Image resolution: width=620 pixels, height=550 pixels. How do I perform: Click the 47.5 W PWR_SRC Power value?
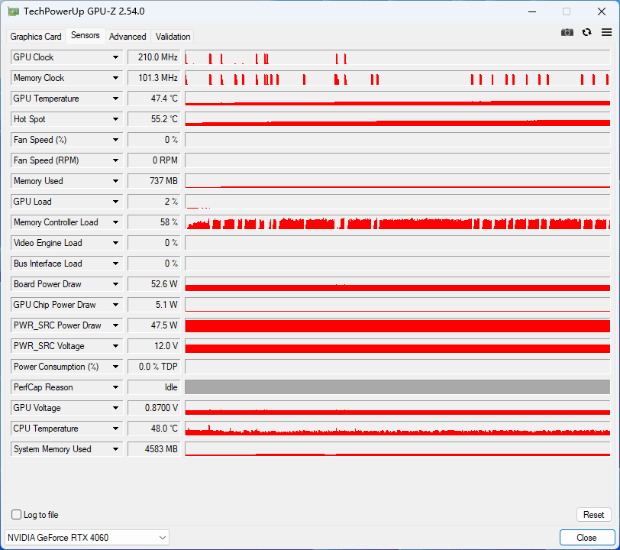(x=153, y=325)
